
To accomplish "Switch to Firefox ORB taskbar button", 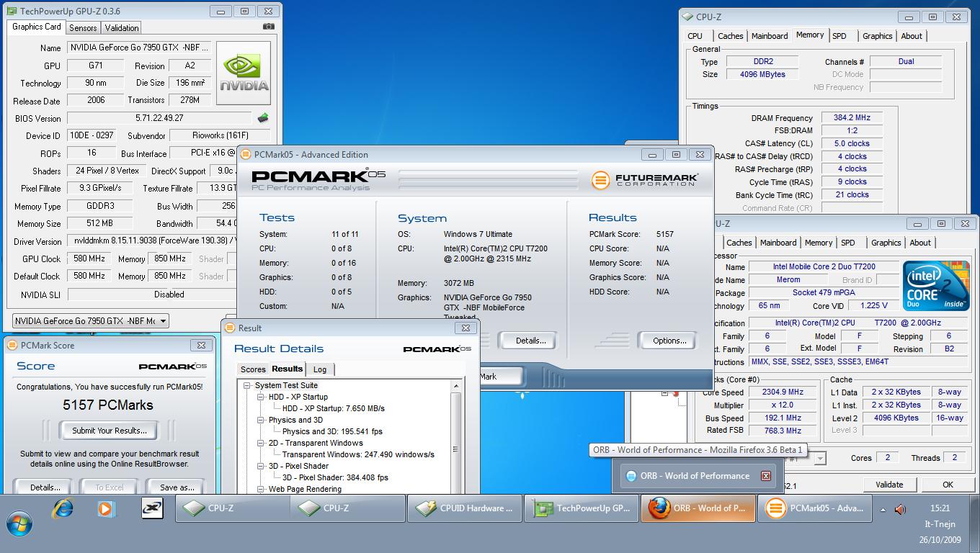I will (x=698, y=508).
